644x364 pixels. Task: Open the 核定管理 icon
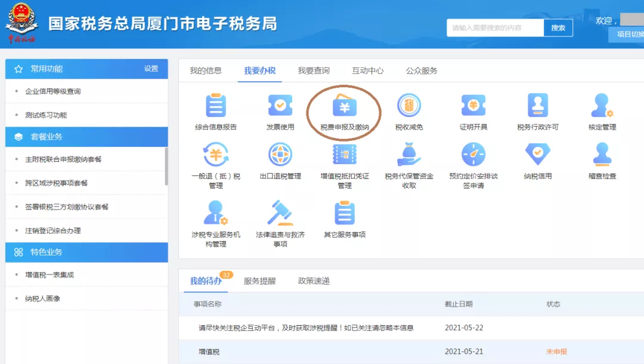pos(602,107)
